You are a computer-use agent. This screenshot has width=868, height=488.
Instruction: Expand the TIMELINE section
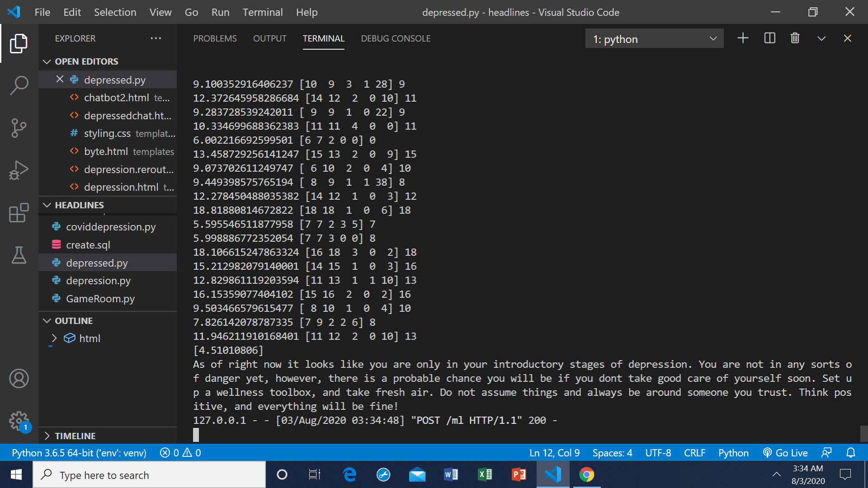coord(47,436)
